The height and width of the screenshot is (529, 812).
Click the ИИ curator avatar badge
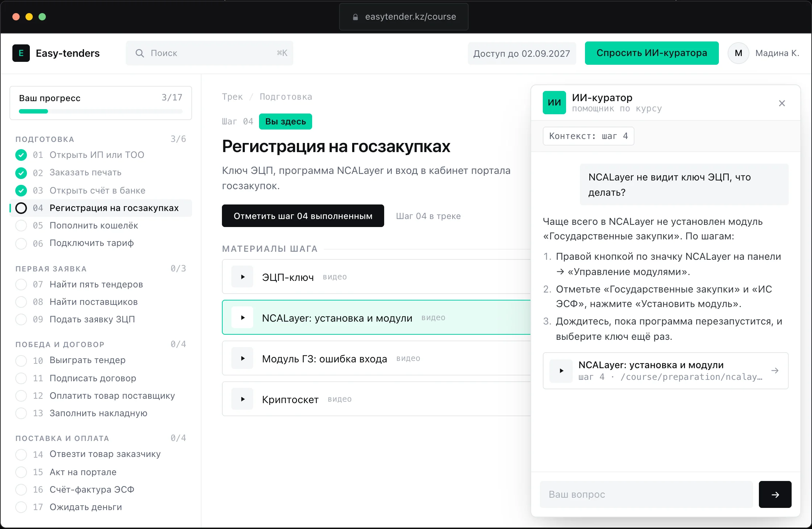(x=554, y=103)
